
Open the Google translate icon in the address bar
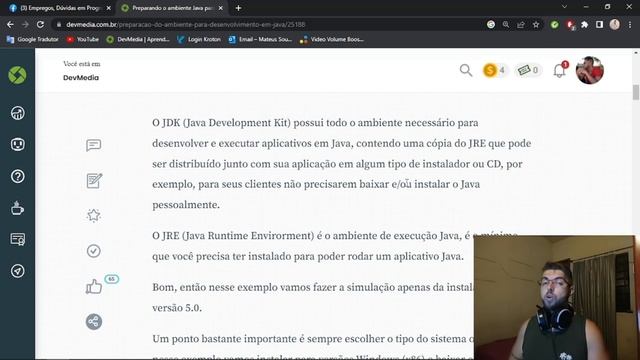491,24
